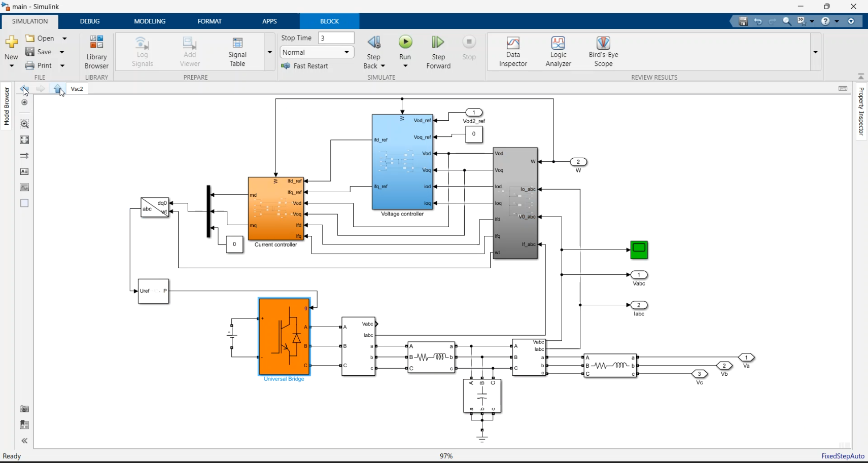Open the Property Inspector side panel
The image size is (868, 463).
click(x=861, y=111)
